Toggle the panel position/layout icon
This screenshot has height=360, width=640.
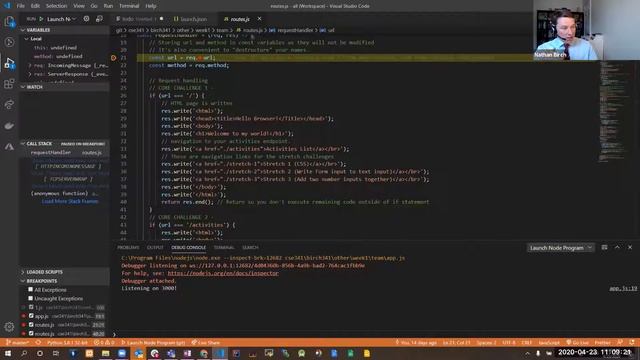pos(604,247)
